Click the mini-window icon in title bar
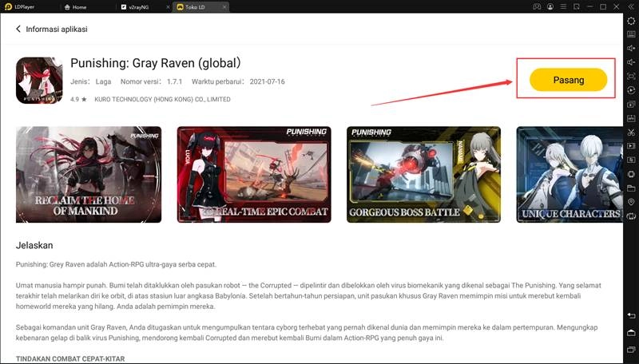 576,6
